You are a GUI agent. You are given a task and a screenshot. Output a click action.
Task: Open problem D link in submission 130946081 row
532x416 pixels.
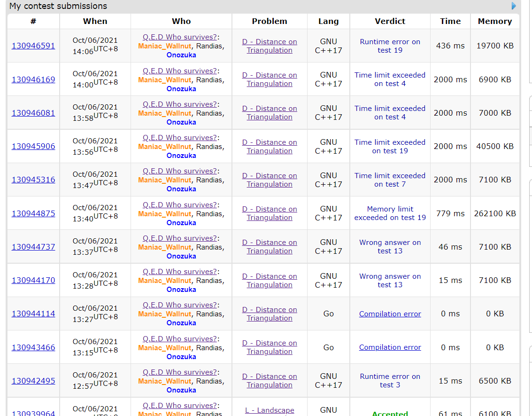coord(270,113)
